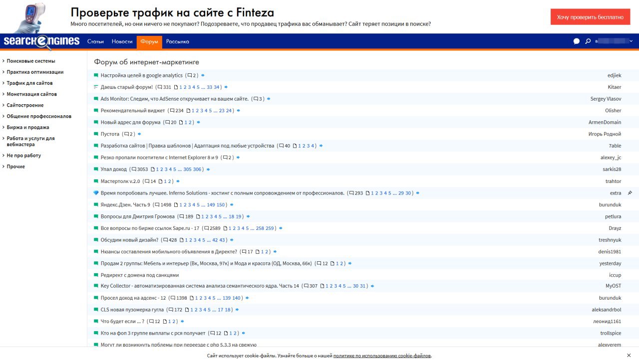Open the Рассылка menu item
Viewport: 639px width, 364px height.
pyautogui.click(x=178, y=41)
